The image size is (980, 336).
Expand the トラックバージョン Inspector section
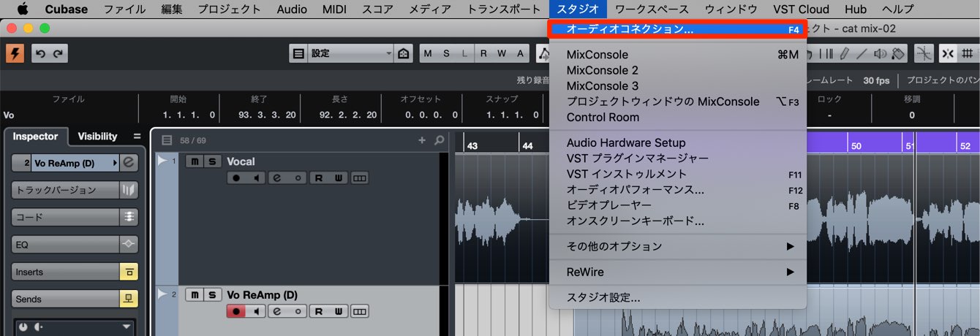[65, 190]
